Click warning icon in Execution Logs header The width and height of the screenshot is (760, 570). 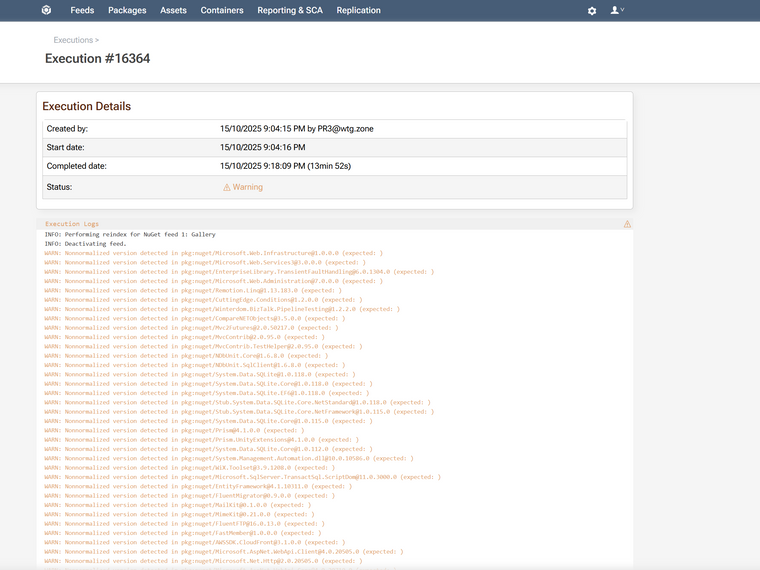coord(627,224)
